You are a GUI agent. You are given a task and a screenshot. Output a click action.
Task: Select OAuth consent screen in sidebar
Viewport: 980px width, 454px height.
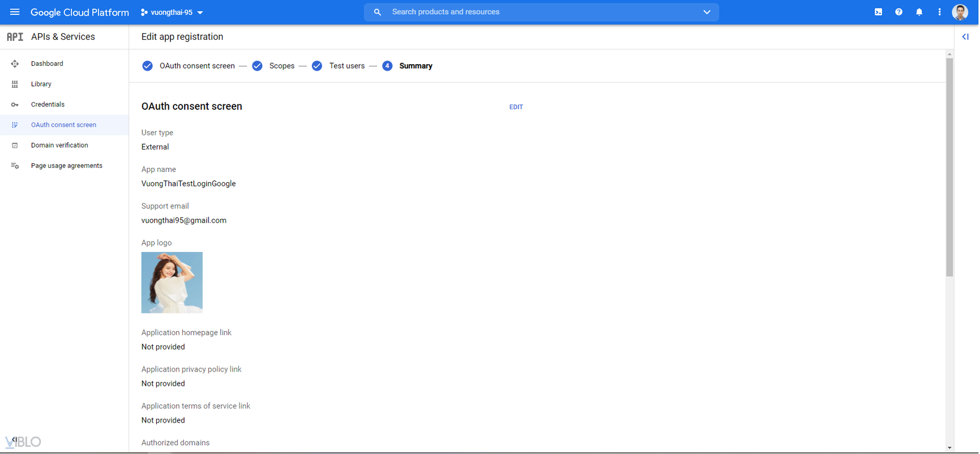[64, 125]
